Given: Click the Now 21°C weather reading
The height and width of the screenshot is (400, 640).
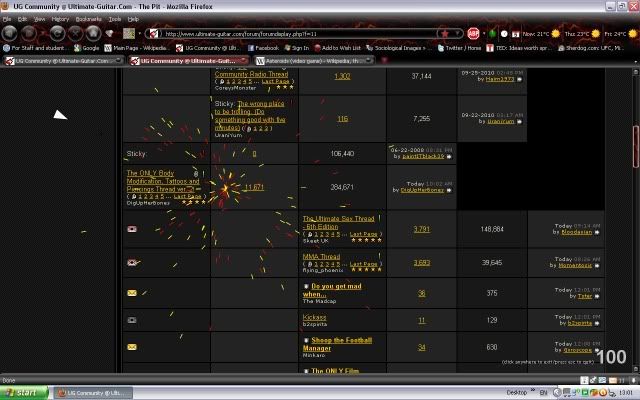Looking at the screenshot, I should (542, 33).
